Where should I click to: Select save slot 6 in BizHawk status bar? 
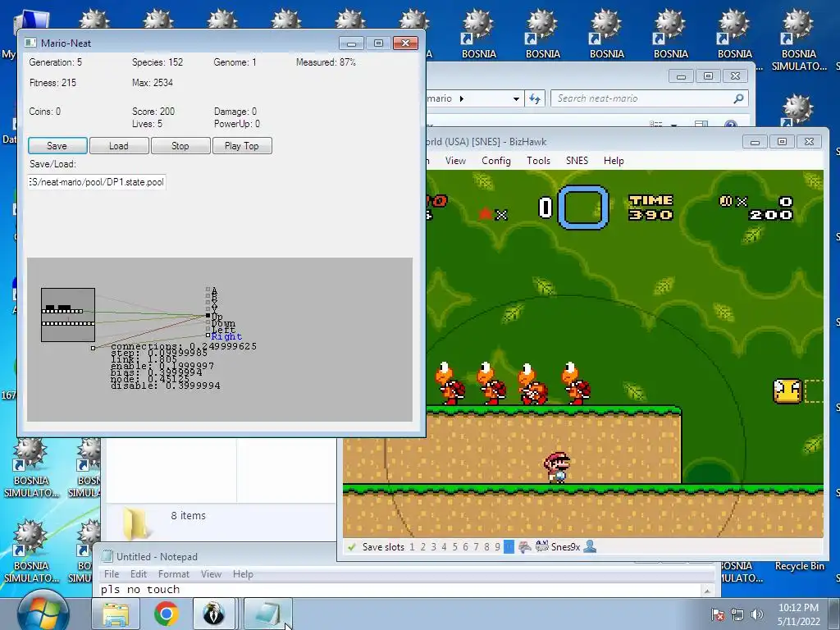pos(465,547)
